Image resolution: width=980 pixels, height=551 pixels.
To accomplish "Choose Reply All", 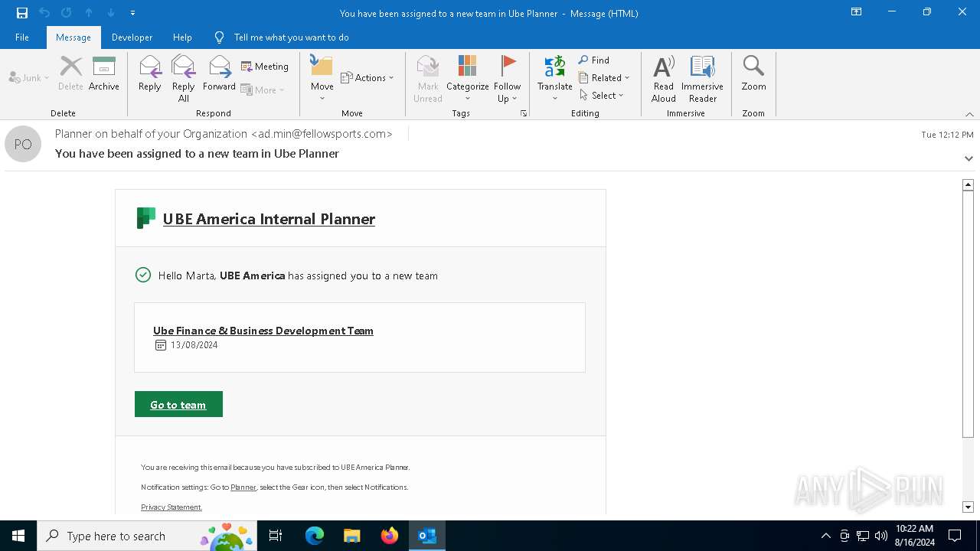I will (x=184, y=79).
